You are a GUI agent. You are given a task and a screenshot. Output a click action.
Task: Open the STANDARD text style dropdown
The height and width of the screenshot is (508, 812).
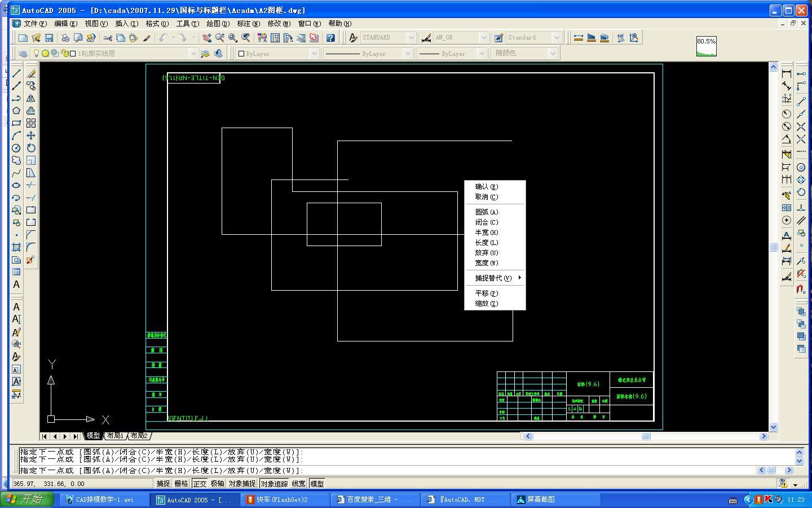411,38
